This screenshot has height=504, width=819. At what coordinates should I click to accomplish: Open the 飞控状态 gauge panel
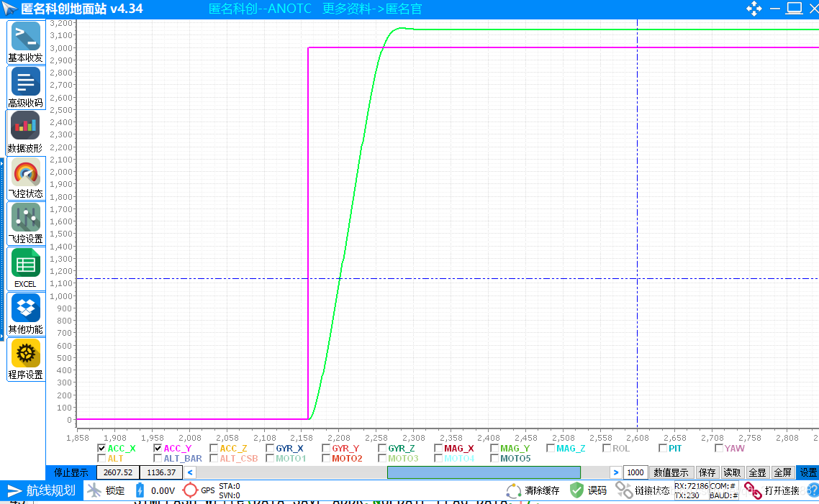pos(26,178)
